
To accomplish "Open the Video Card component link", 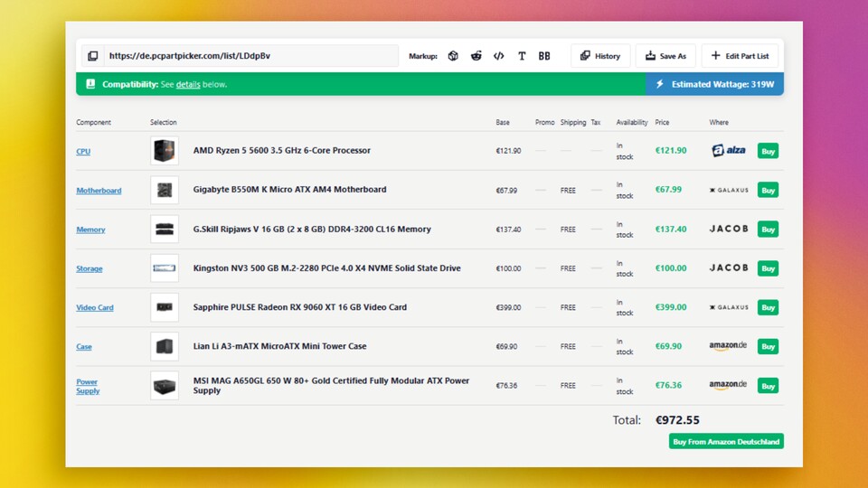I will click(95, 307).
